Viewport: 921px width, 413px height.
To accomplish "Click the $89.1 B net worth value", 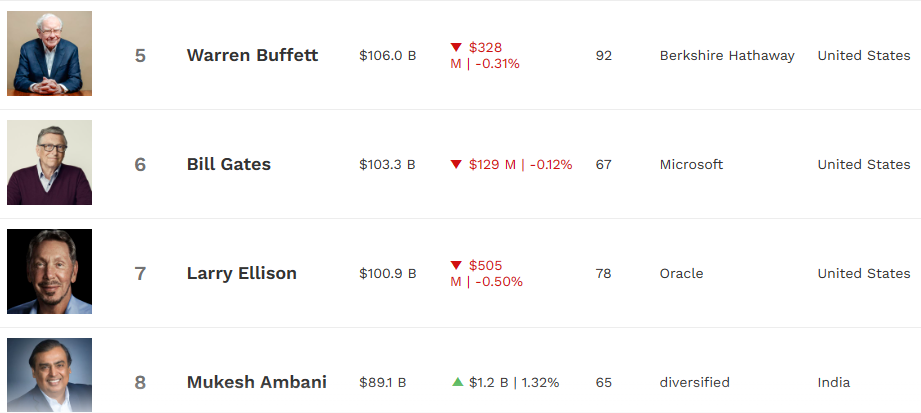I will [382, 382].
